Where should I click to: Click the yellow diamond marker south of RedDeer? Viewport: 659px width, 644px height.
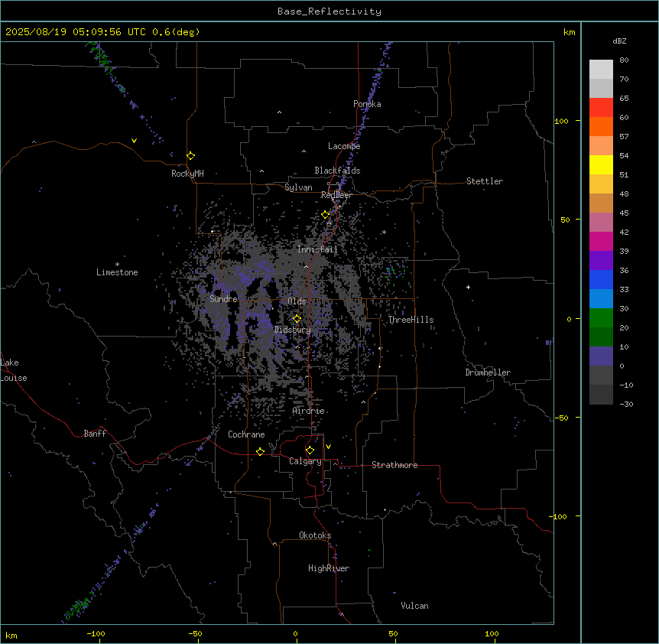(x=325, y=215)
